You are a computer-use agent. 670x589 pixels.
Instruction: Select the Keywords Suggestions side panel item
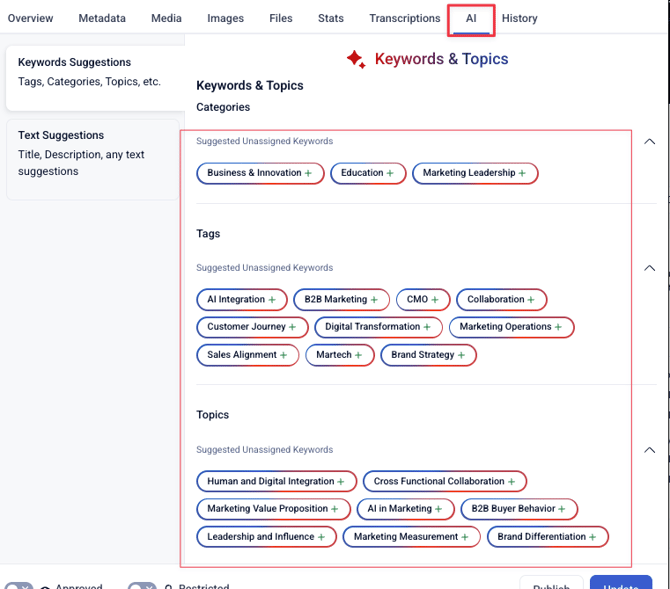click(x=92, y=72)
